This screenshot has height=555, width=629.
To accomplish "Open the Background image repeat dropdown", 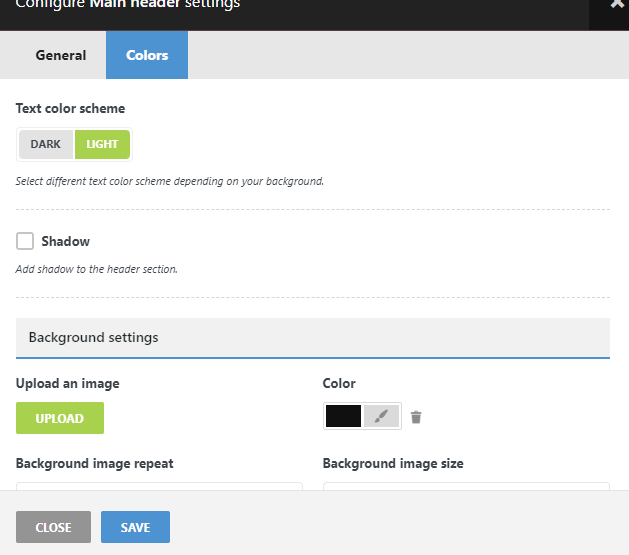I will click(159, 487).
